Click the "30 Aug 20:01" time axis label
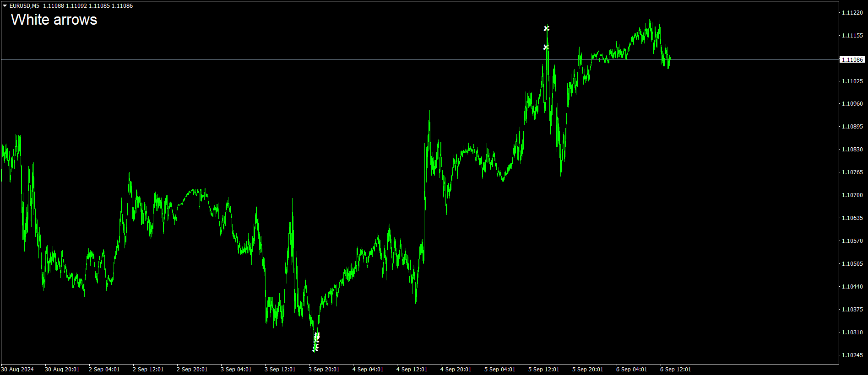868x375 pixels. click(x=62, y=370)
